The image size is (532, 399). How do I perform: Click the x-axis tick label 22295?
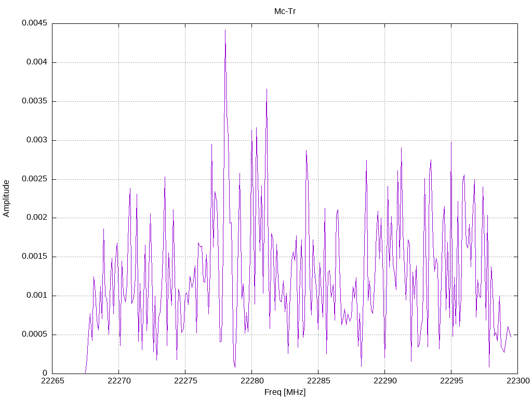pos(451,381)
